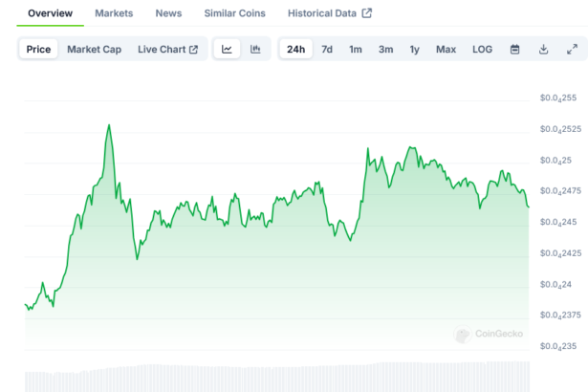Download the chart data
588x392 pixels.
[543, 49]
